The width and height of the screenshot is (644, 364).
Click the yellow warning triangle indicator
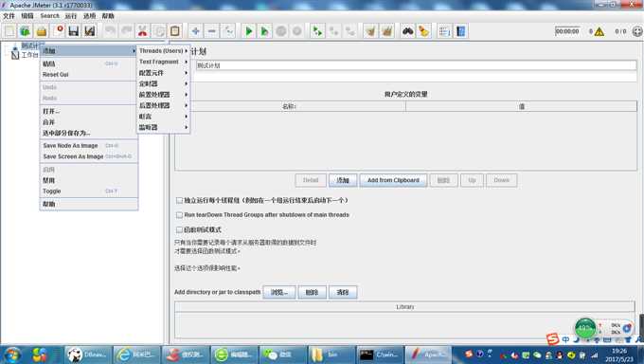click(x=599, y=31)
